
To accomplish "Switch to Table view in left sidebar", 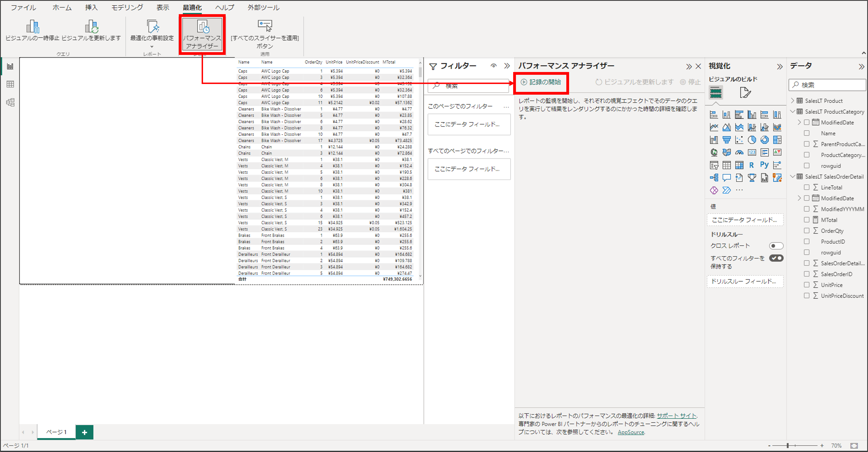I will (x=10, y=84).
